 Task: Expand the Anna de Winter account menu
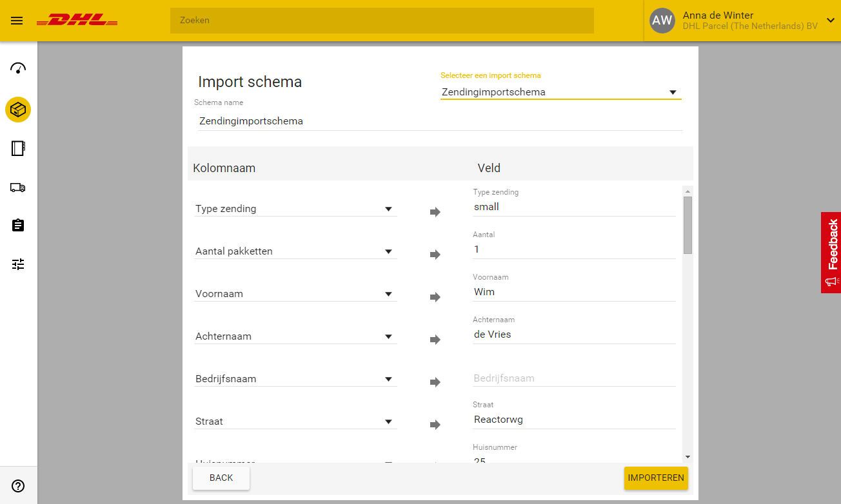tap(830, 20)
